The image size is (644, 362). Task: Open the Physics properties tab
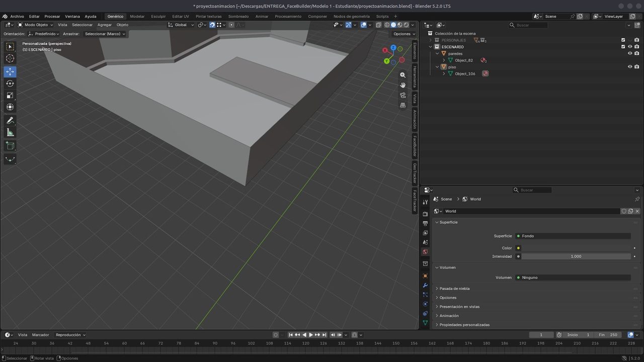[x=425, y=304]
